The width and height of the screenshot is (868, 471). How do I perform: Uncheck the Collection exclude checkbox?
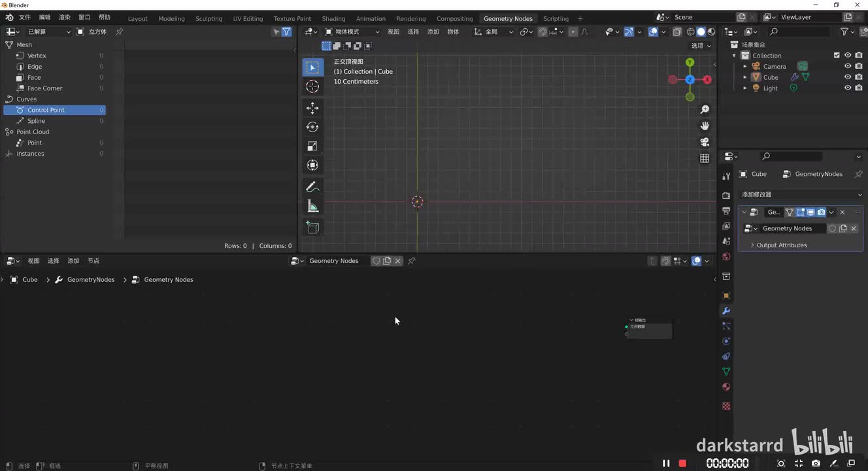837,56
